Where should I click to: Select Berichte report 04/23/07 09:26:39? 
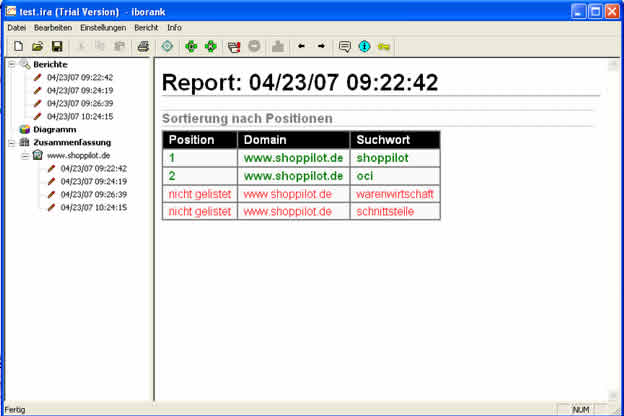coord(80,104)
